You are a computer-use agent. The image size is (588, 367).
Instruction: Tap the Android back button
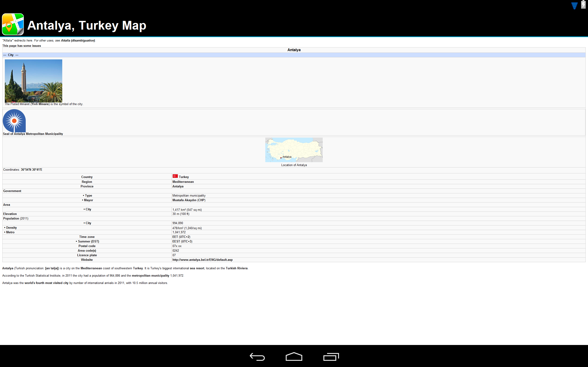(257, 356)
